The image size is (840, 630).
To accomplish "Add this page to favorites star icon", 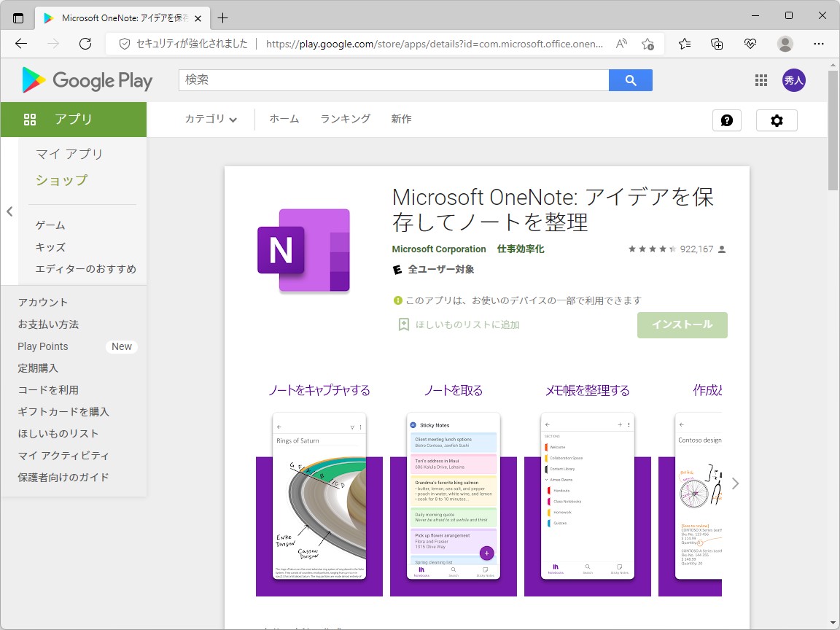I will (x=647, y=44).
